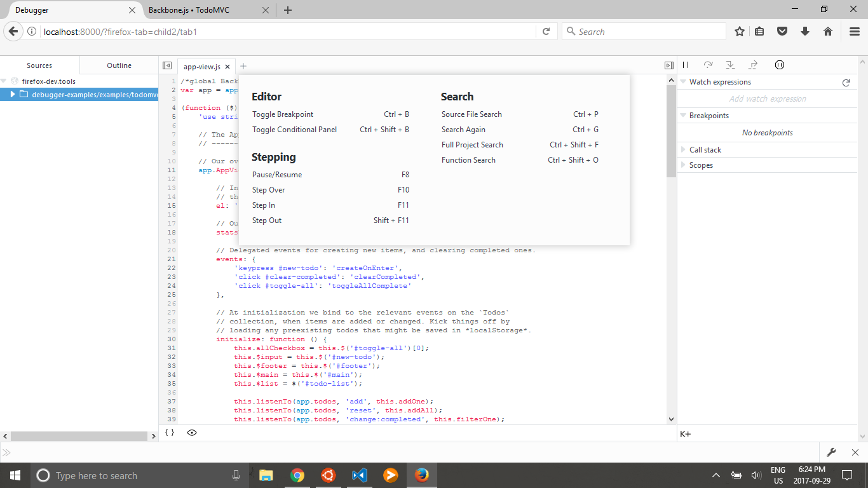The height and width of the screenshot is (488, 868).
Task: Step over in debugger toolbar
Action: [x=708, y=65]
